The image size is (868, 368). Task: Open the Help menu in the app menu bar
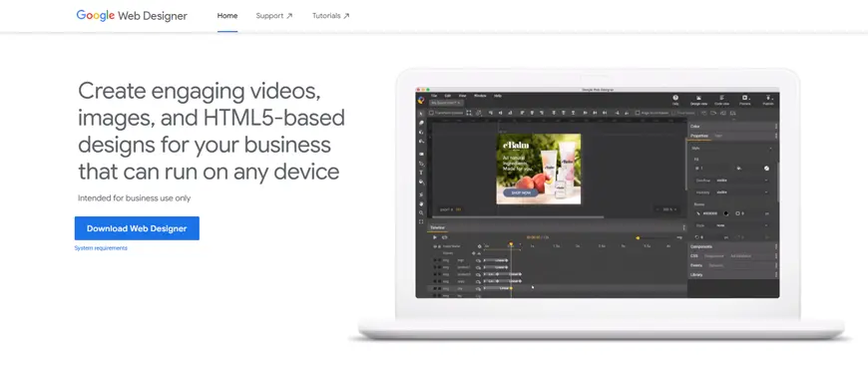(498, 96)
